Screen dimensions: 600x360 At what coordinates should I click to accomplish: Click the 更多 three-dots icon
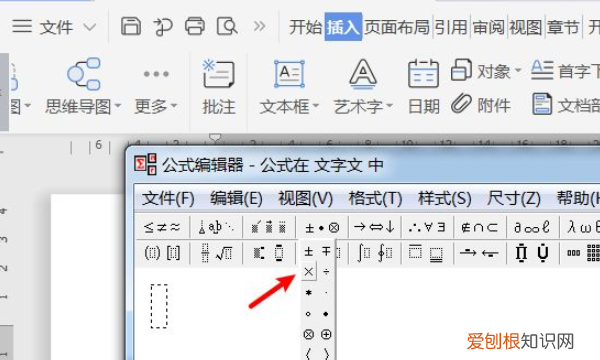point(156,74)
